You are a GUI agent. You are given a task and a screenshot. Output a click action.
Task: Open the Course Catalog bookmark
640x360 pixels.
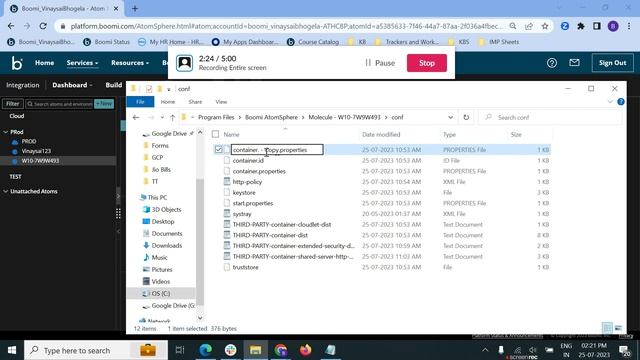(313, 42)
